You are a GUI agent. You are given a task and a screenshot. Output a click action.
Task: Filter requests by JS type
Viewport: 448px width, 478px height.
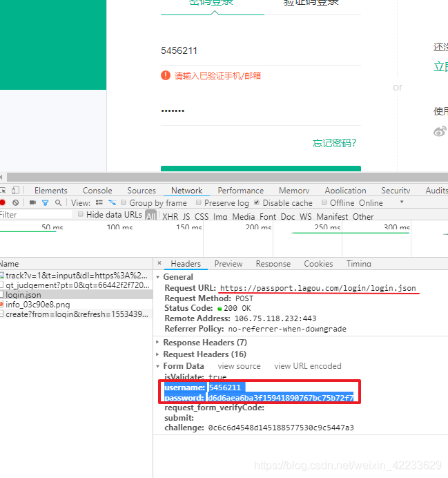click(x=186, y=216)
